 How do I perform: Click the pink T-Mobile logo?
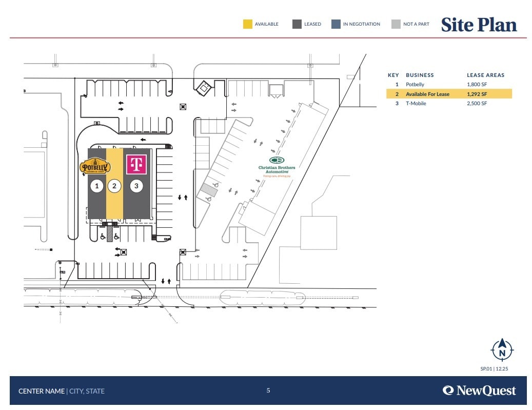click(136, 164)
